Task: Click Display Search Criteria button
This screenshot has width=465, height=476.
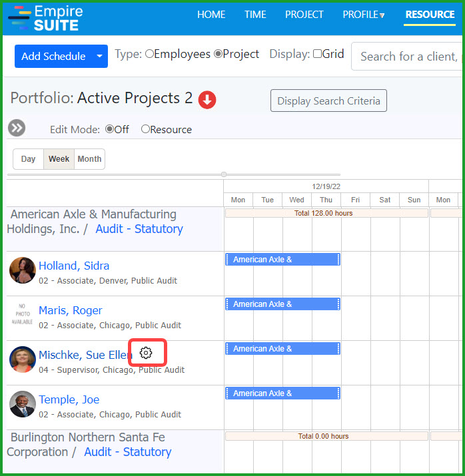Action: pos(328,101)
